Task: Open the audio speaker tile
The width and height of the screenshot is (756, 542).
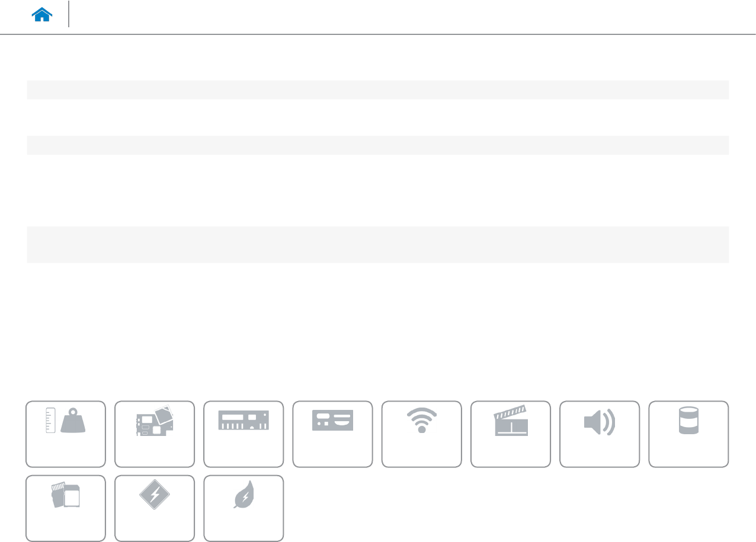Action: pyautogui.click(x=599, y=434)
